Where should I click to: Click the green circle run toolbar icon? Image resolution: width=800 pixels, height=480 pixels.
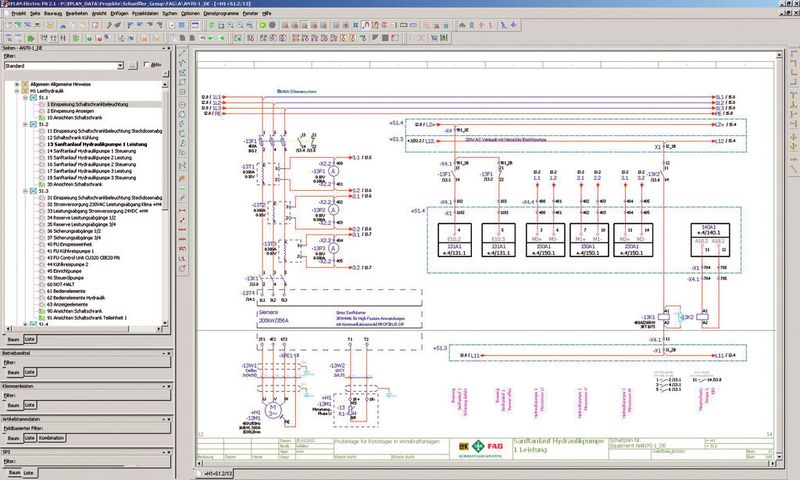pos(263,24)
